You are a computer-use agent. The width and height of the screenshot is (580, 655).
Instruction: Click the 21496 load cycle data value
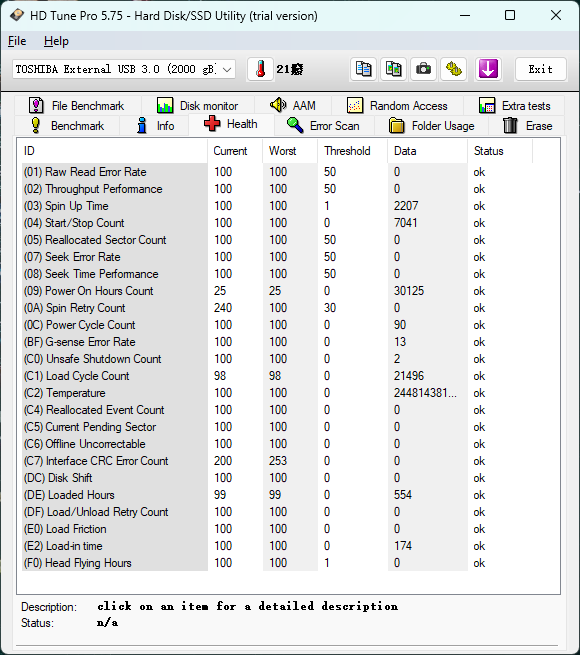[x=409, y=376]
